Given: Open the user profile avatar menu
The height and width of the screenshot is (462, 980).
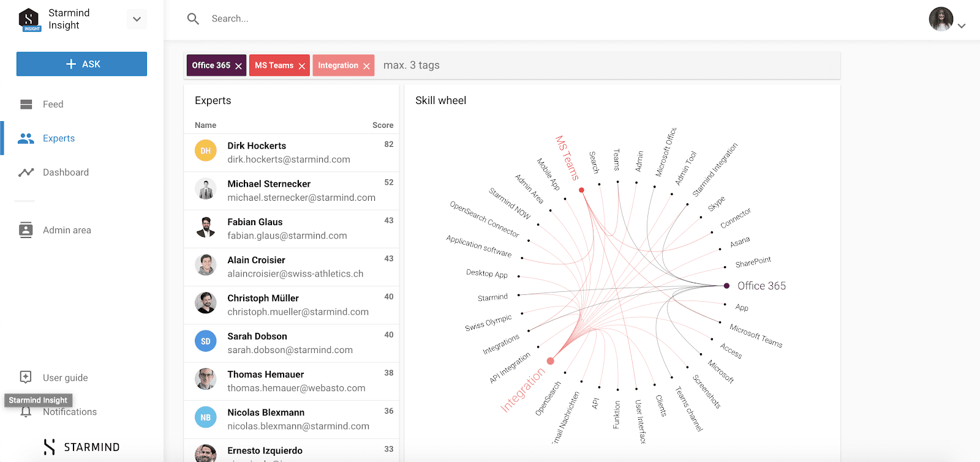Looking at the screenshot, I should (941, 19).
